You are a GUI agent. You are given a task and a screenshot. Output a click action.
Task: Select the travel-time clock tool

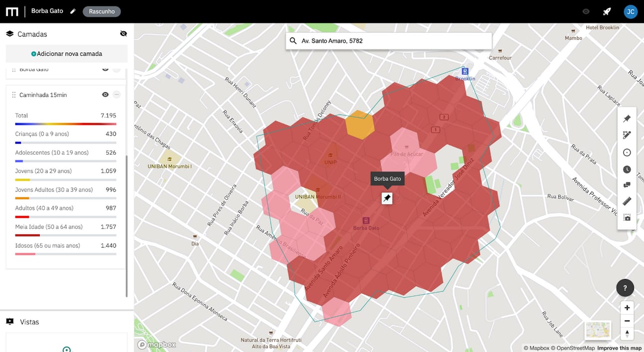coord(627,169)
